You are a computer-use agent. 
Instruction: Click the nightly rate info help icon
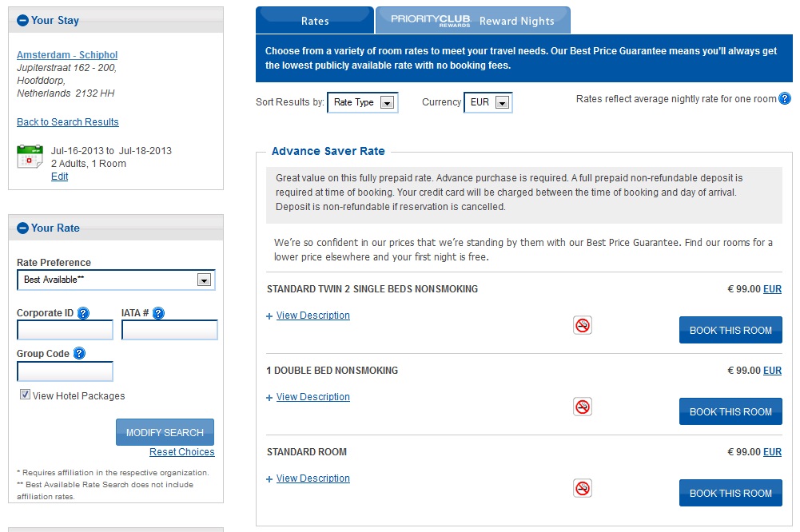(x=785, y=99)
